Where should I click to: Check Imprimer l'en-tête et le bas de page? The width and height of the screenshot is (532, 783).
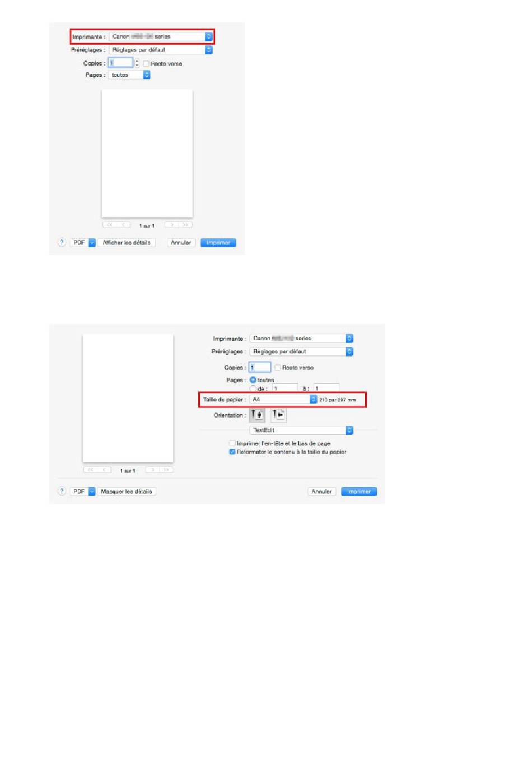click(x=232, y=443)
